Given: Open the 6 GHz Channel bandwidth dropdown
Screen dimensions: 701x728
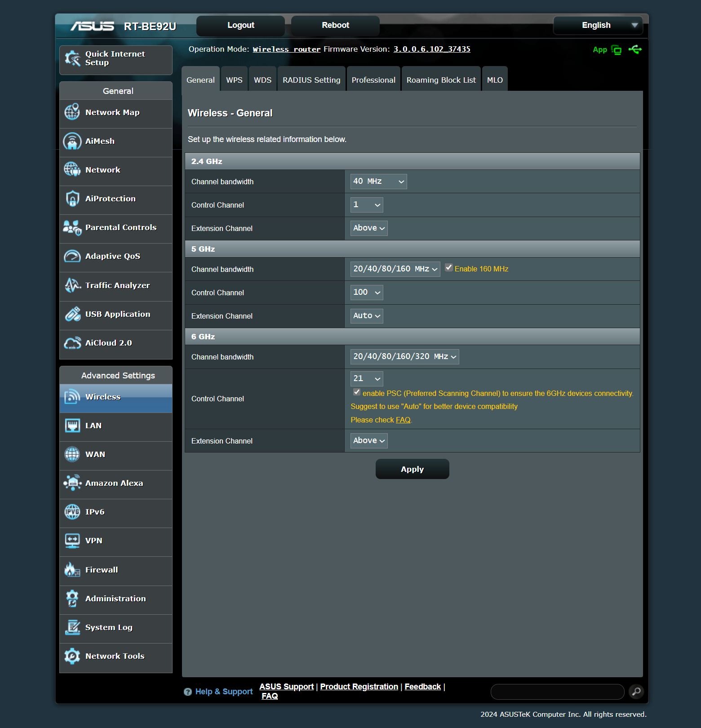Looking at the screenshot, I should pos(405,357).
